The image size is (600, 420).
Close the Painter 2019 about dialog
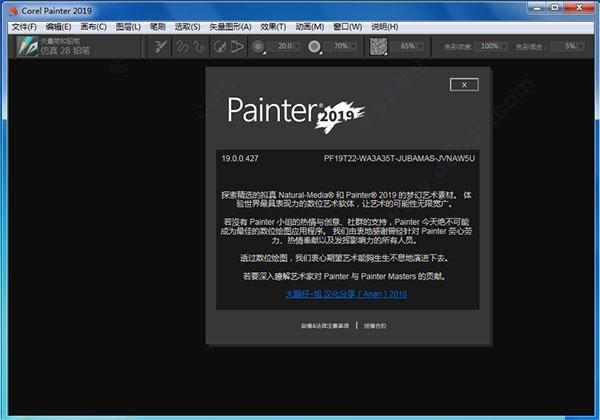464,85
